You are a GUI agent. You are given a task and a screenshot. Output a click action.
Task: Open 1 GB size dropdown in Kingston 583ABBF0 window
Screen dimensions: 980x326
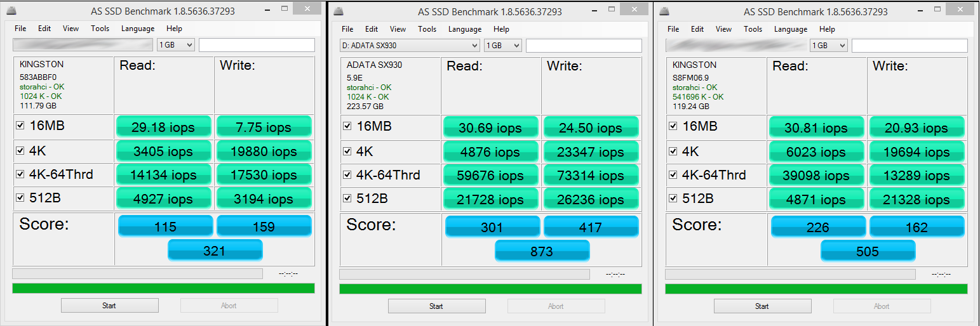(176, 45)
